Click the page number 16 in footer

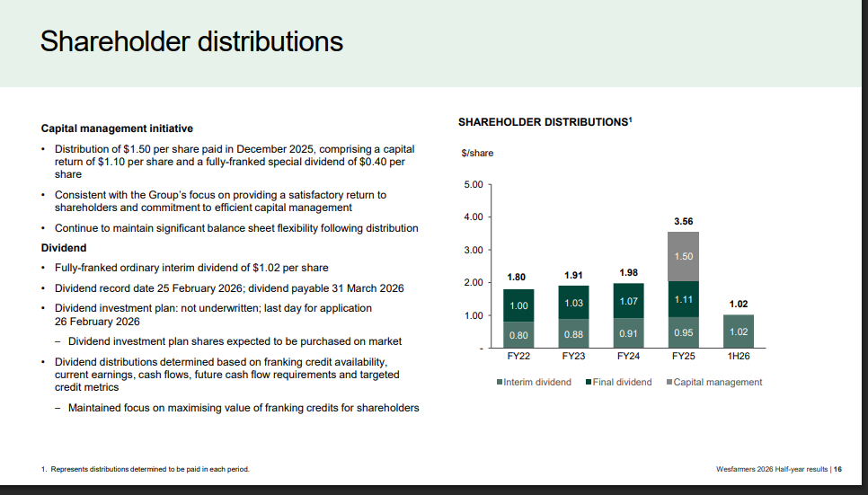[837, 469]
